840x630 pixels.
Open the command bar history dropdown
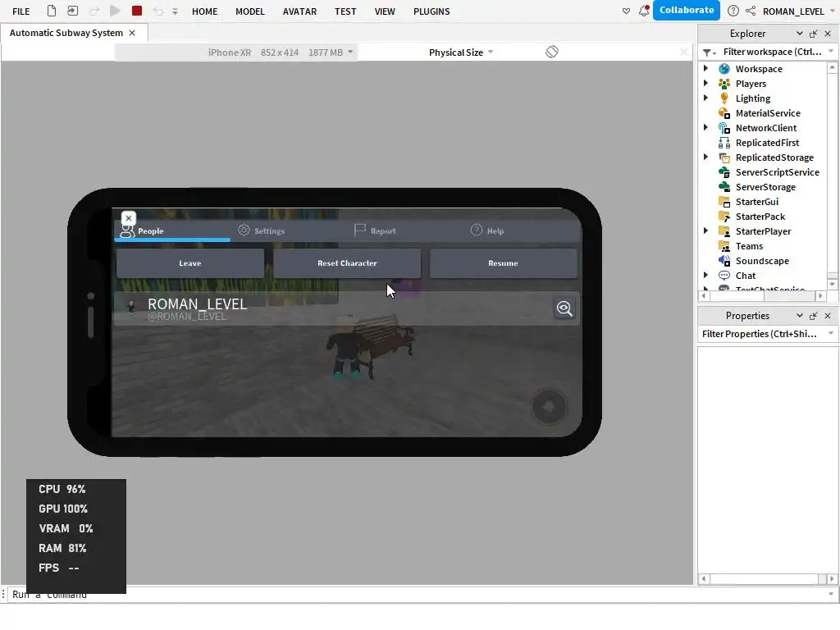tap(831, 594)
